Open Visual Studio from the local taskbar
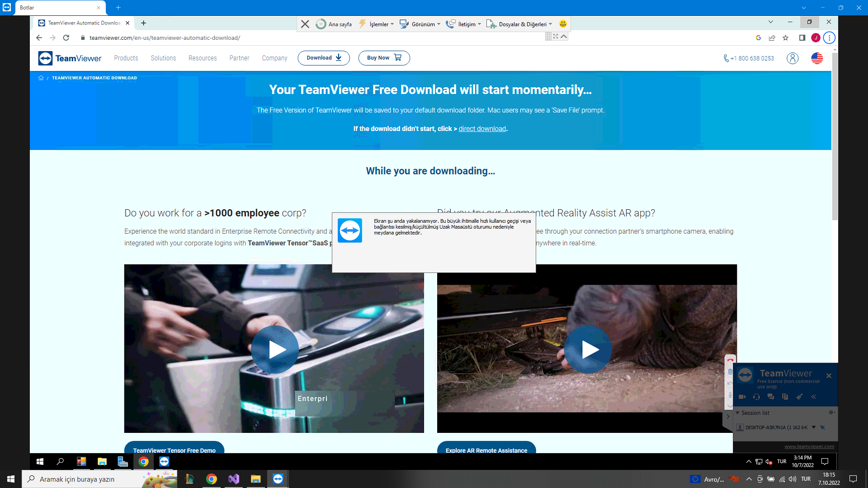The image size is (868, 488). [x=234, y=479]
